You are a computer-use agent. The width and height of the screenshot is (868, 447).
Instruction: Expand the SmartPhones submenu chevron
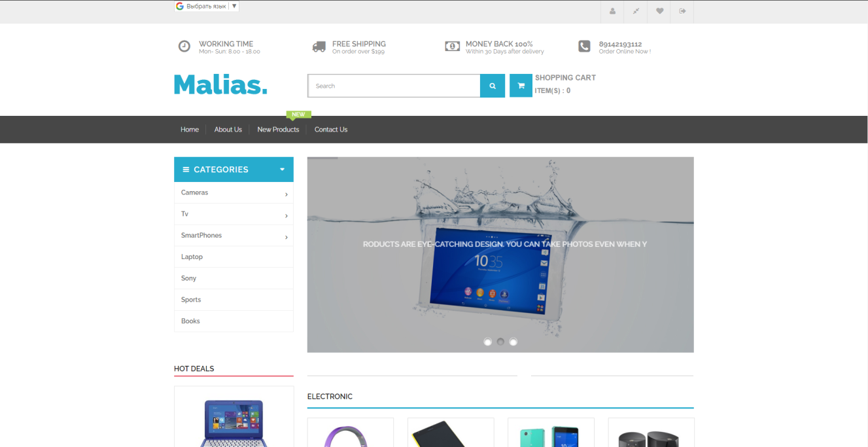pyautogui.click(x=286, y=237)
